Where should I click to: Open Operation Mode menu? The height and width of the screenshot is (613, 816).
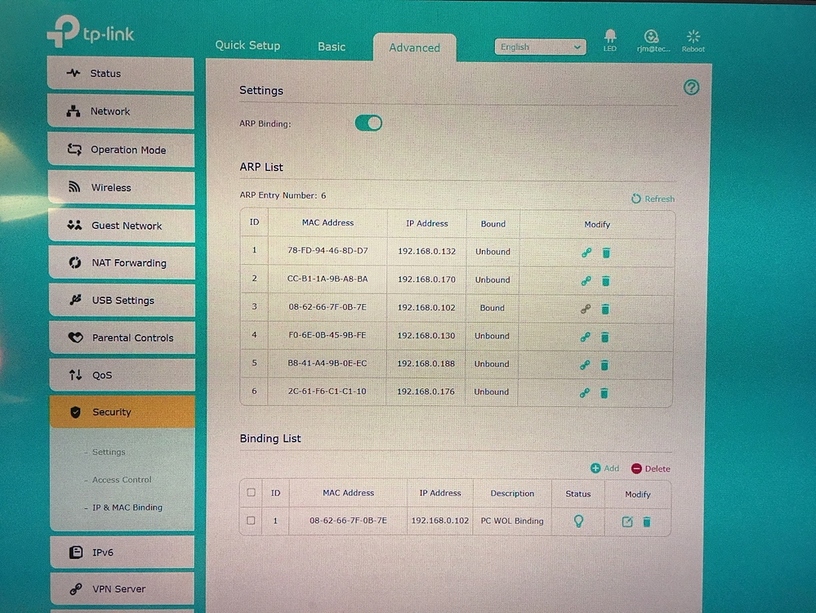(x=121, y=150)
